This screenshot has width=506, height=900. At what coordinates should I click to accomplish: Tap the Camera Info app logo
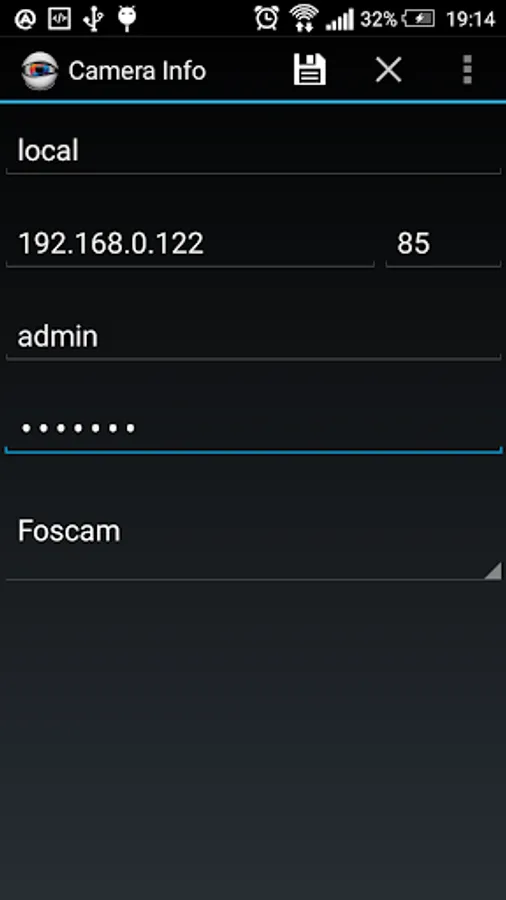click(40, 71)
